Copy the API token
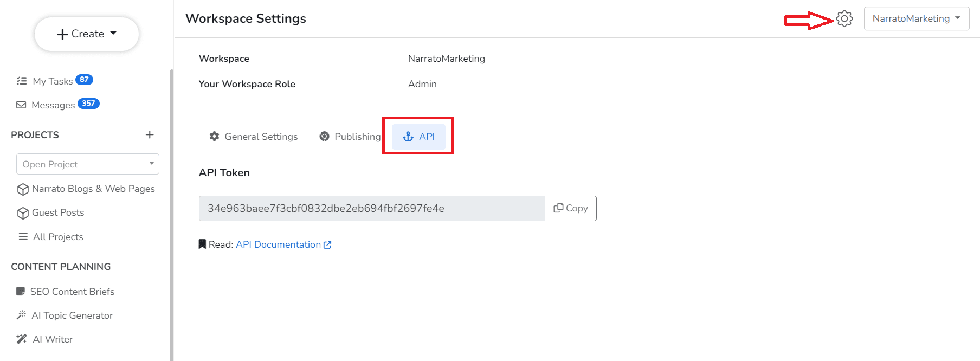 click(570, 208)
